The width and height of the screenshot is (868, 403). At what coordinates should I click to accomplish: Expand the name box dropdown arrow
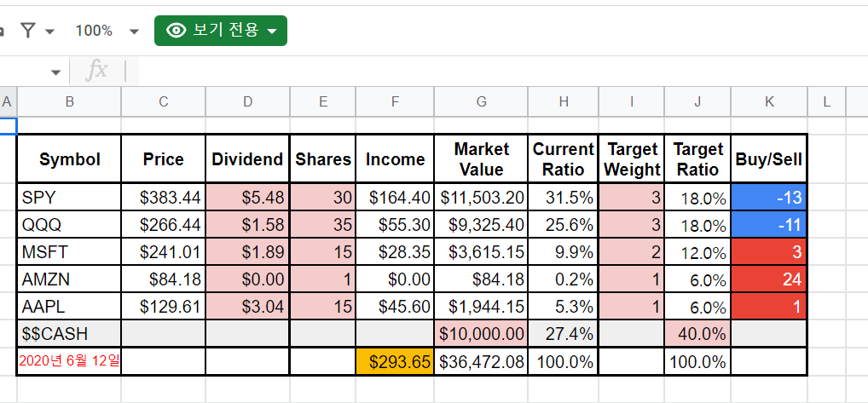(56, 72)
